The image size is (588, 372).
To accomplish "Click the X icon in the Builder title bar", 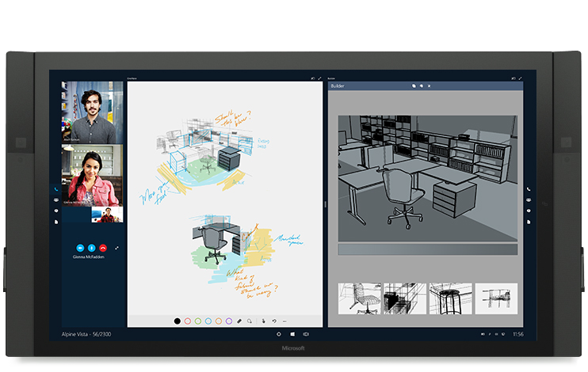I will pos(429,85).
